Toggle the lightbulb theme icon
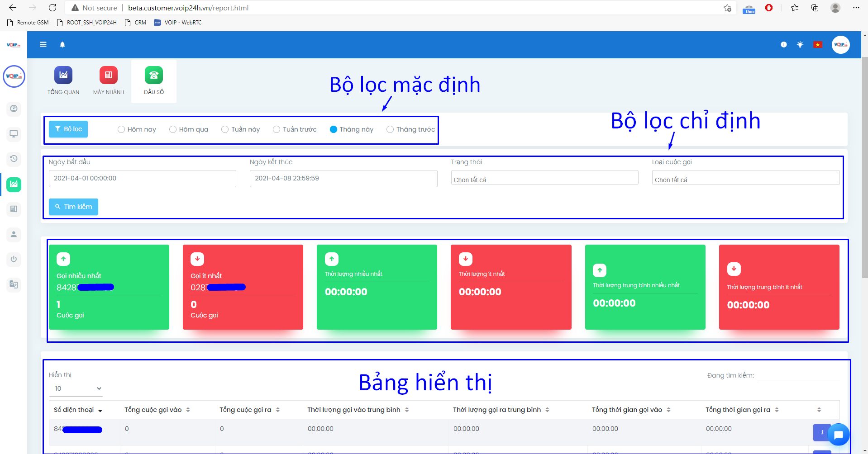868x454 pixels. [x=800, y=45]
